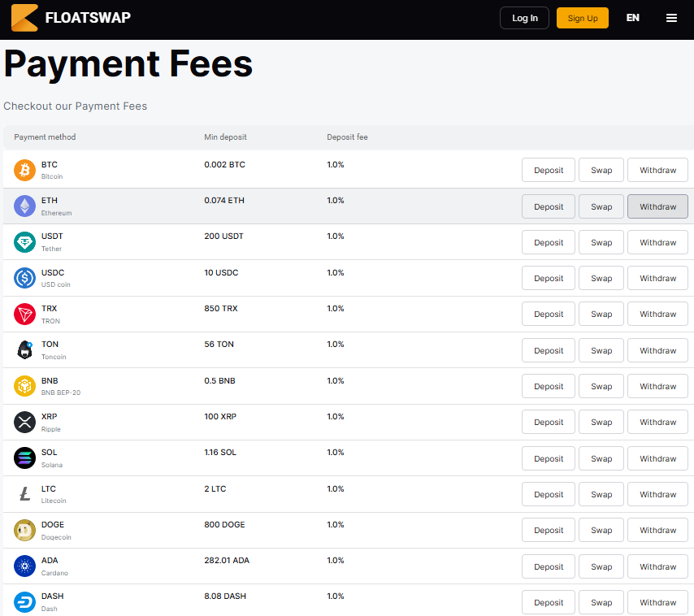This screenshot has width=694, height=616.
Task: Open the EN language selector
Action: pos(632,18)
